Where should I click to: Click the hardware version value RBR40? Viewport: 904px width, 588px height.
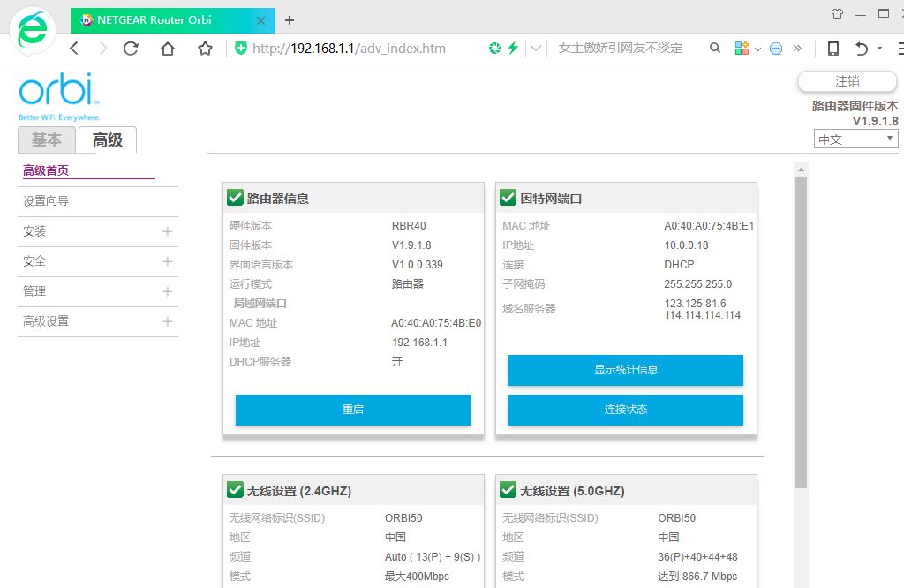tap(409, 225)
